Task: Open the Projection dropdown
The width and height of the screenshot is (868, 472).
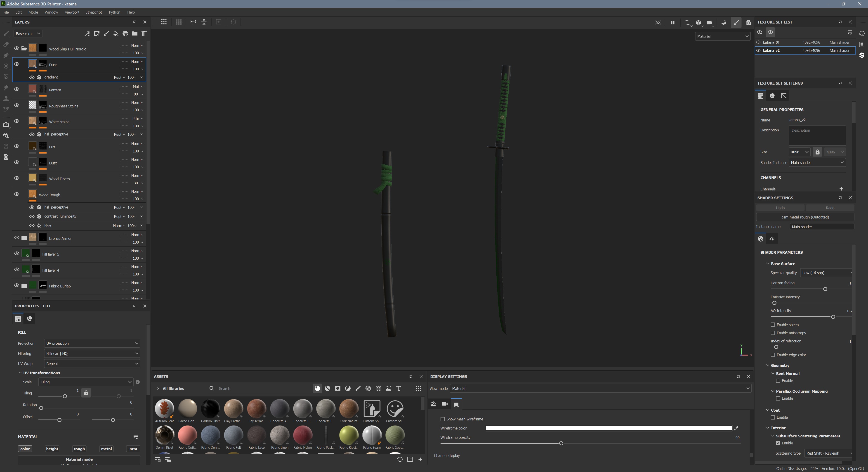Action: coord(92,343)
